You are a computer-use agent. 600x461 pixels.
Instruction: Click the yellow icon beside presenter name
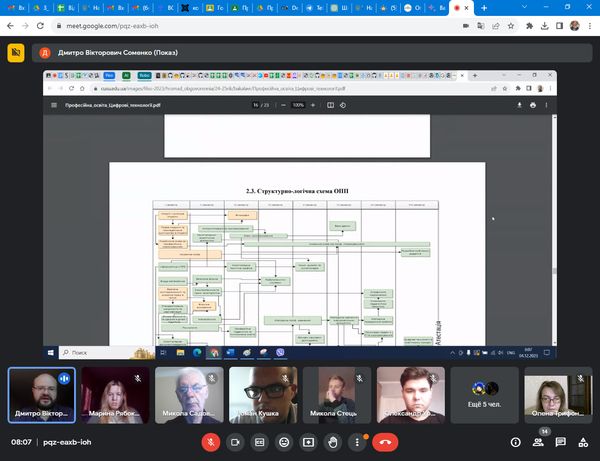pos(15,52)
